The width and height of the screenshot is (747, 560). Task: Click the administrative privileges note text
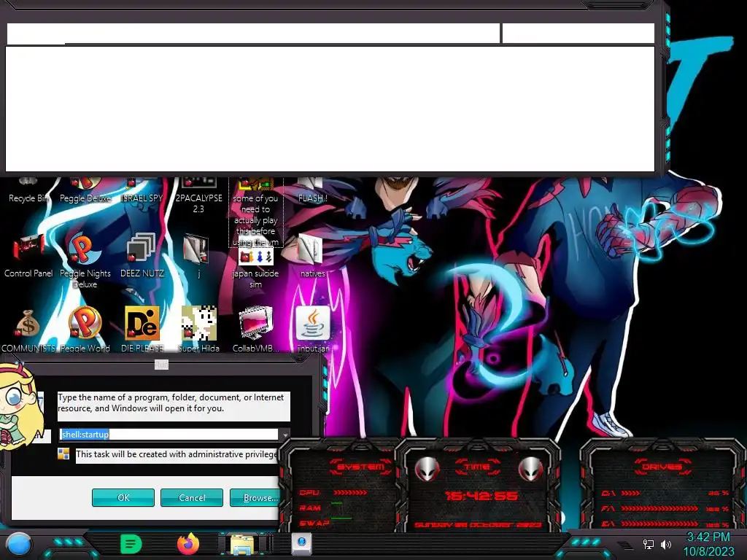(x=177, y=454)
